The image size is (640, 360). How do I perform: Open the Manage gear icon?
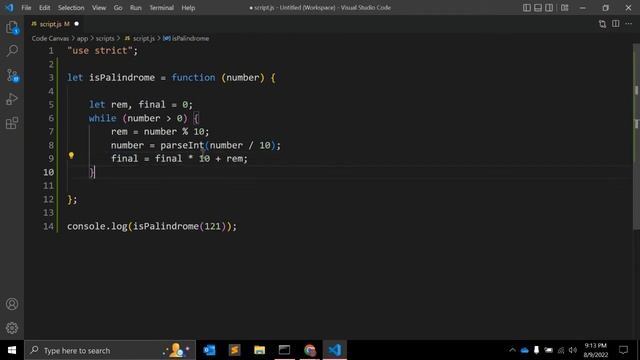[x=12, y=328]
